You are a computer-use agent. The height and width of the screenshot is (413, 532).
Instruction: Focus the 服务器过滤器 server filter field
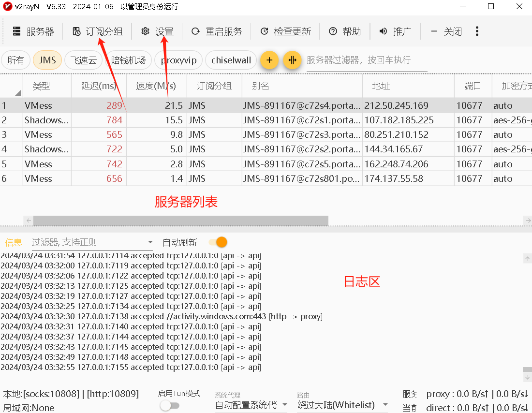(367, 60)
